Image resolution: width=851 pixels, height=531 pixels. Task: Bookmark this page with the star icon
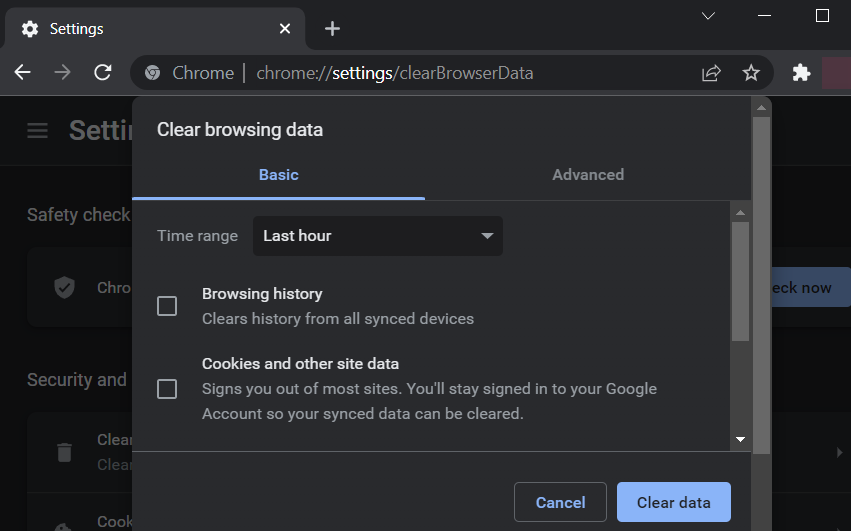click(751, 73)
